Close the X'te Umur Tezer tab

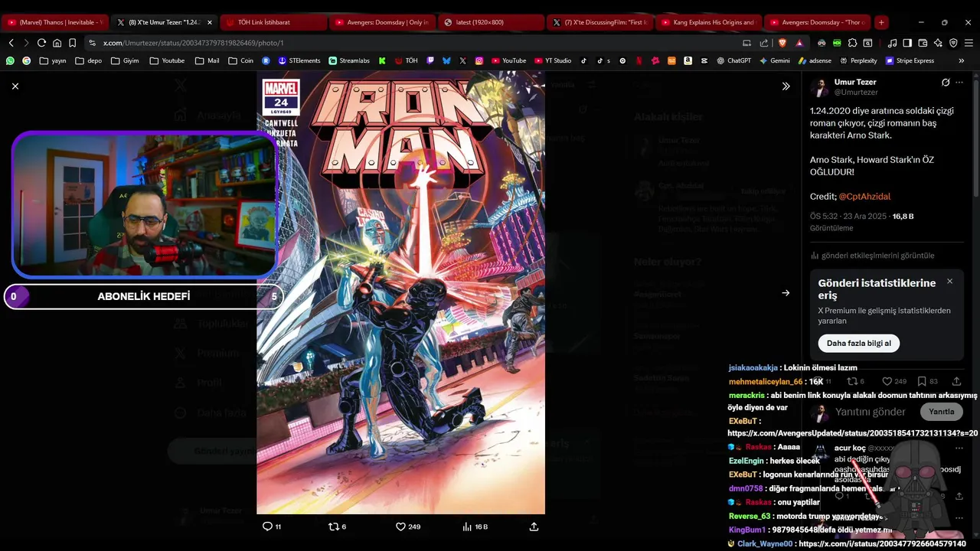click(x=210, y=22)
